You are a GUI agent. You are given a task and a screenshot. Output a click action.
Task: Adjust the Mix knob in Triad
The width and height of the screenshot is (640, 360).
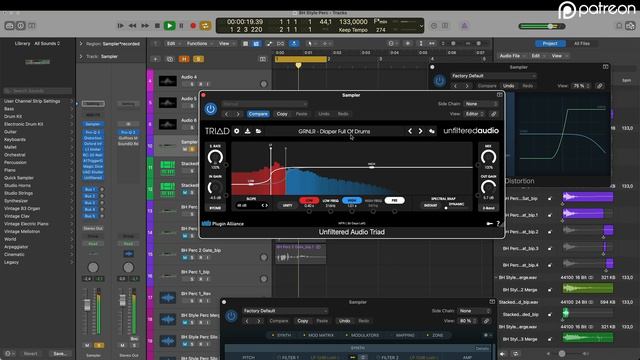point(488,157)
